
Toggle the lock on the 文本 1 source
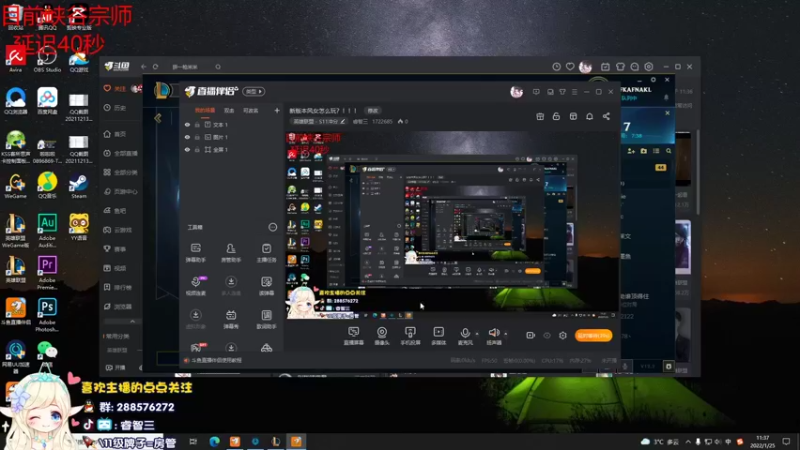197,124
